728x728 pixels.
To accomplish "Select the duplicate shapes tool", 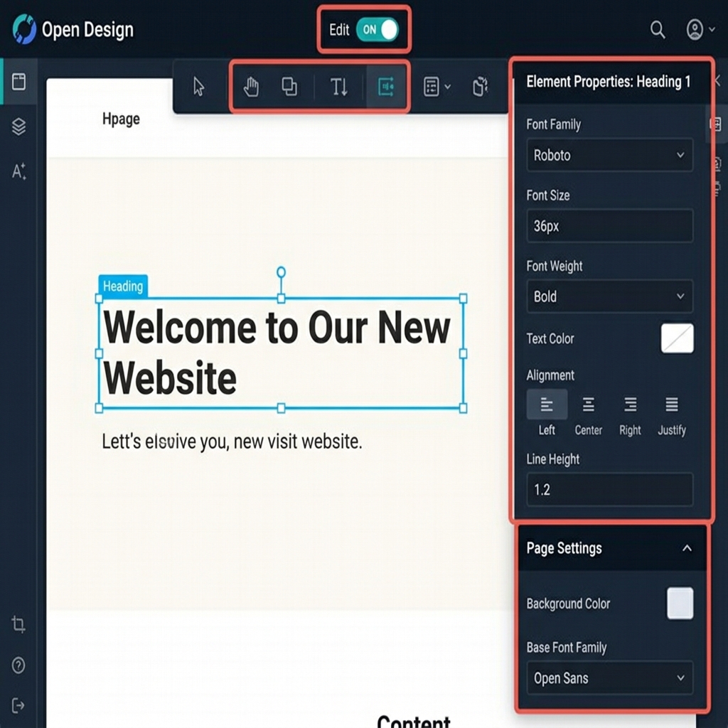I will click(x=289, y=86).
